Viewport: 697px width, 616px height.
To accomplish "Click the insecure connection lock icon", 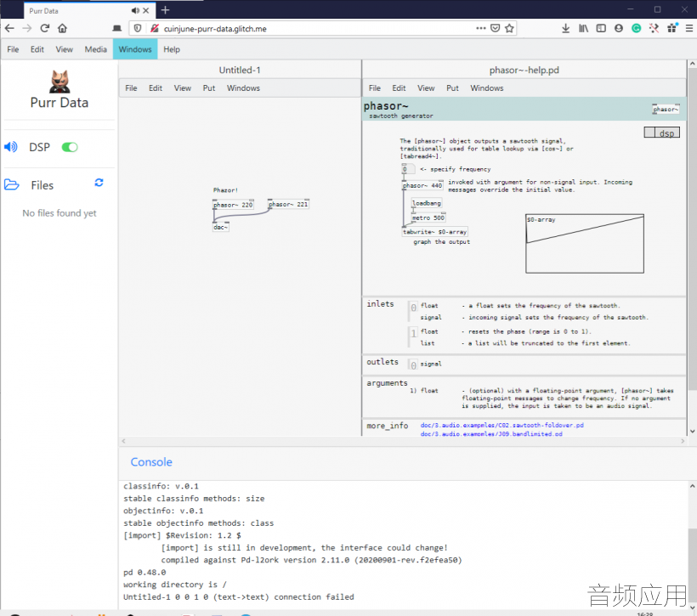I will (154, 28).
